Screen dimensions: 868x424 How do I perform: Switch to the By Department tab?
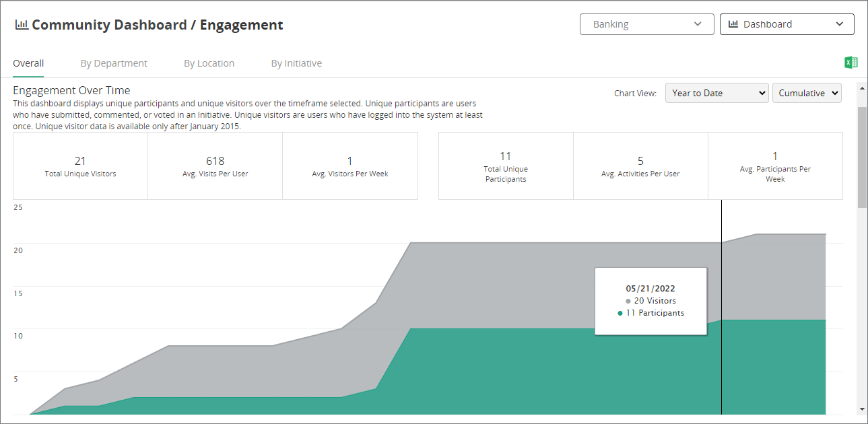[x=114, y=63]
